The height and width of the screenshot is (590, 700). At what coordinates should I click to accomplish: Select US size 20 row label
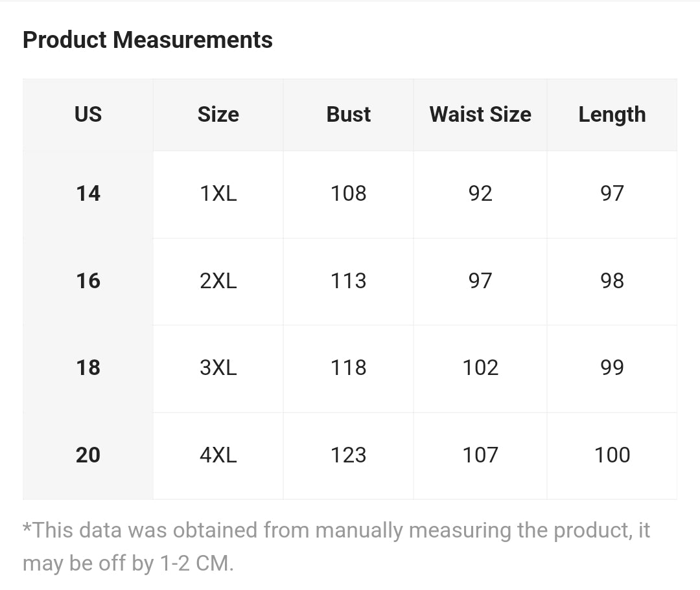click(x=88, y=455)
